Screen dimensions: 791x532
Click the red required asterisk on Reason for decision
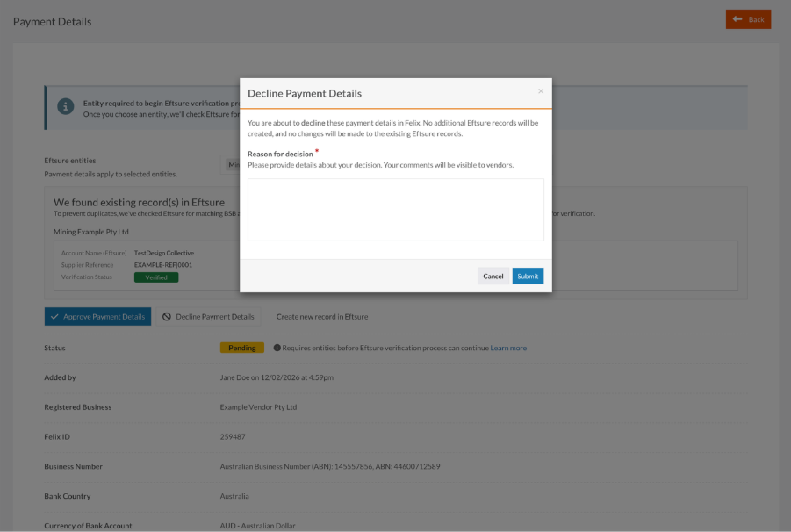click(316, 151)
